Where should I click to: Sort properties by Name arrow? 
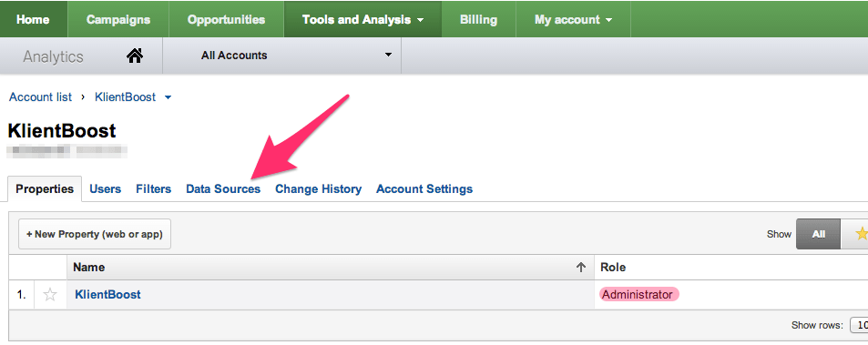click(x=581, y=268)
